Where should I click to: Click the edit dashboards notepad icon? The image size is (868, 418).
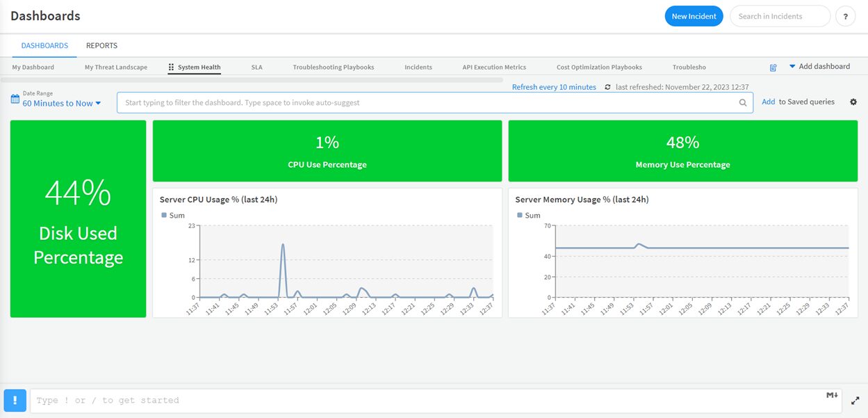click(773, 67)
